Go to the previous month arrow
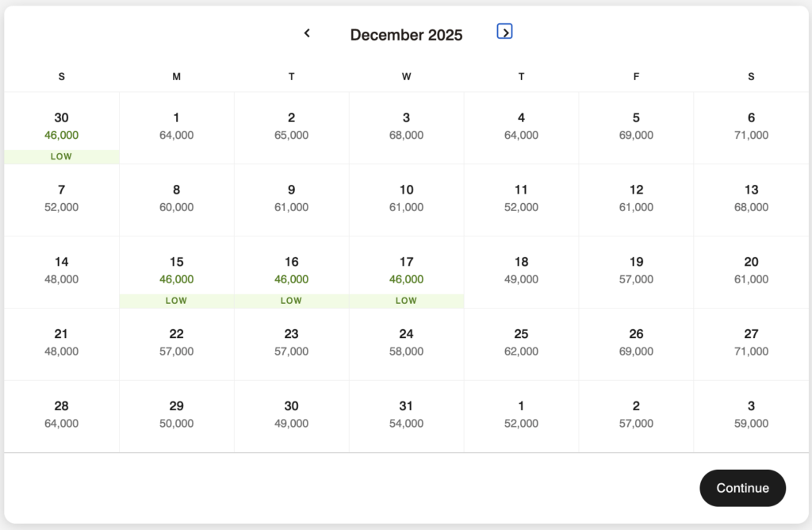Viewport: 812px width, 530px height. pos(307,33)
